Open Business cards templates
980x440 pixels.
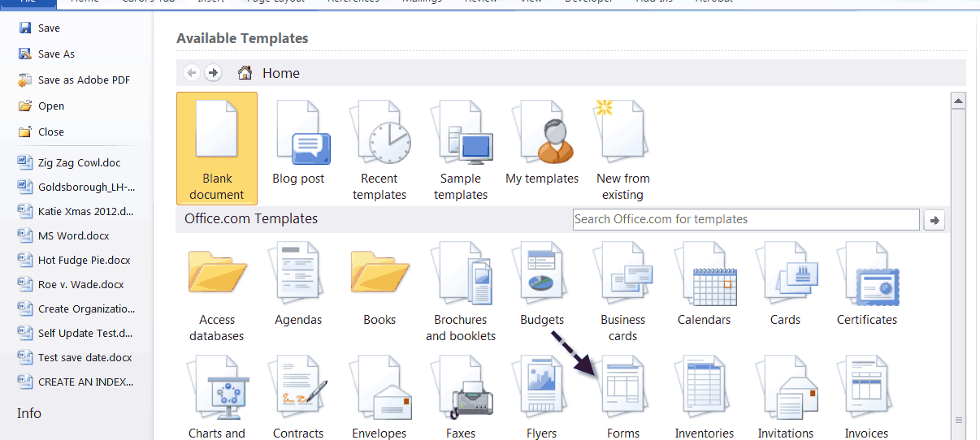point(623,292)
